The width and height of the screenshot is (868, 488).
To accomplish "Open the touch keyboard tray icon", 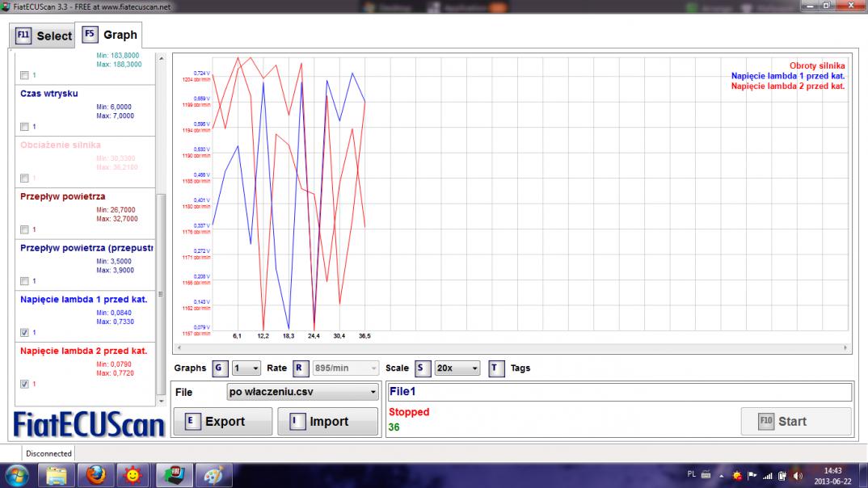I will click(x=706, y=475).
